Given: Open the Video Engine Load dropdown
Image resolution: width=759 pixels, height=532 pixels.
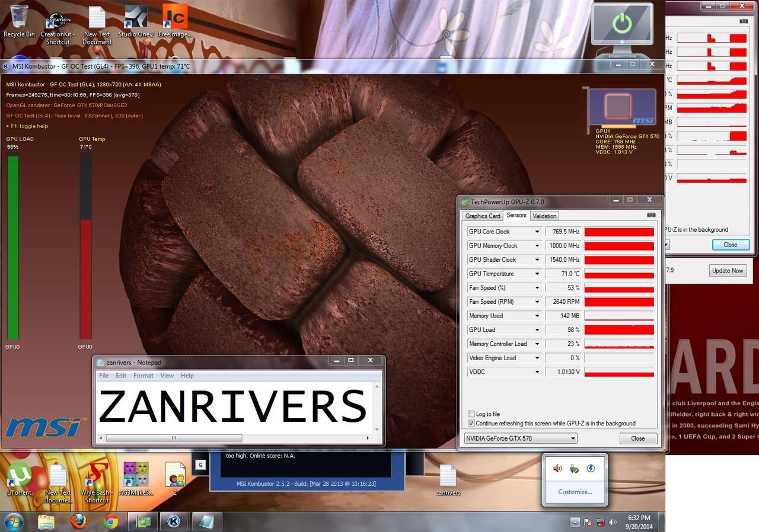Looking at the screenshot, I should pyautogui.click(x=537, y=358).
